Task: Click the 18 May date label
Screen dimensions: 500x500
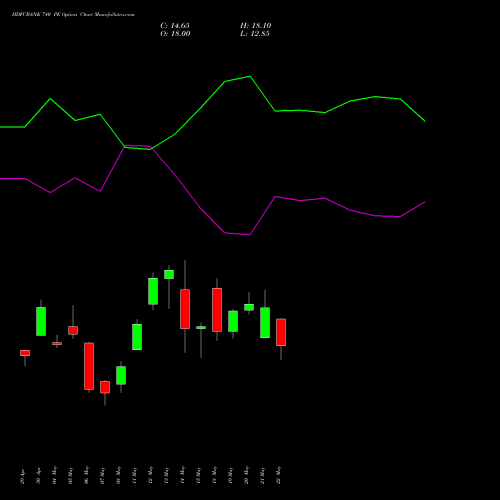Action: (x=215, y=475)
